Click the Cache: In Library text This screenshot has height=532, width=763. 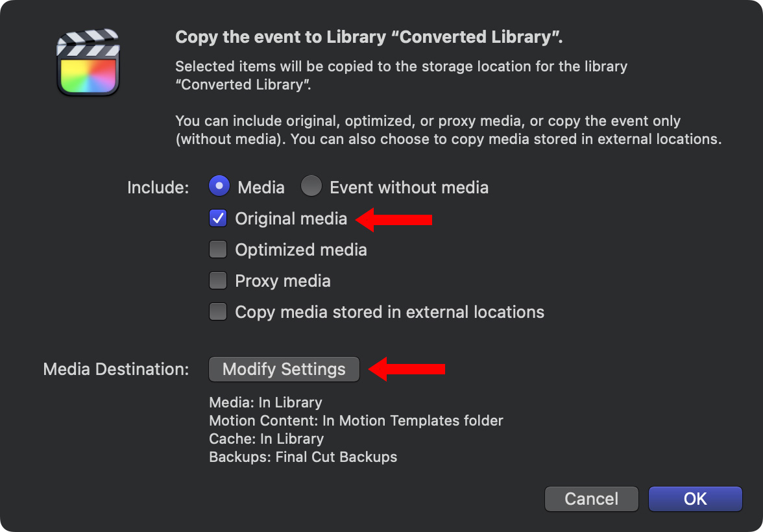[266, 439]
